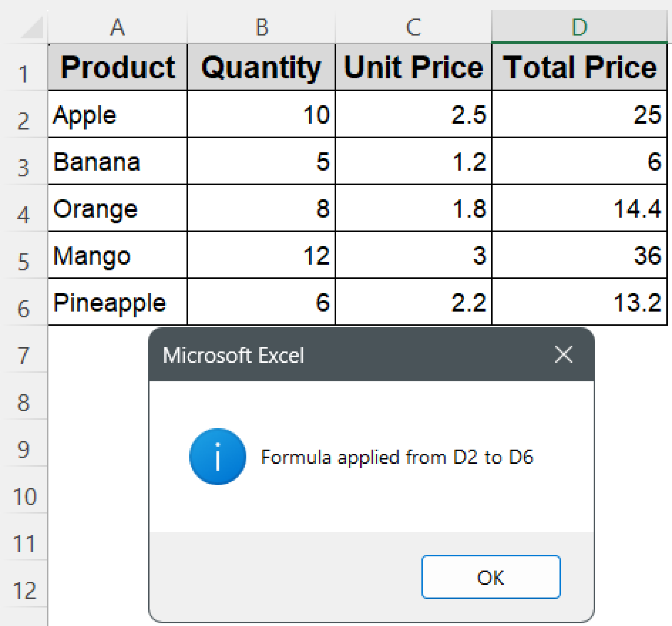Image resolution: width=672 pixels, height=626 pixels.
Task: Click the Total Price header cell
Action: click(579, 67)
